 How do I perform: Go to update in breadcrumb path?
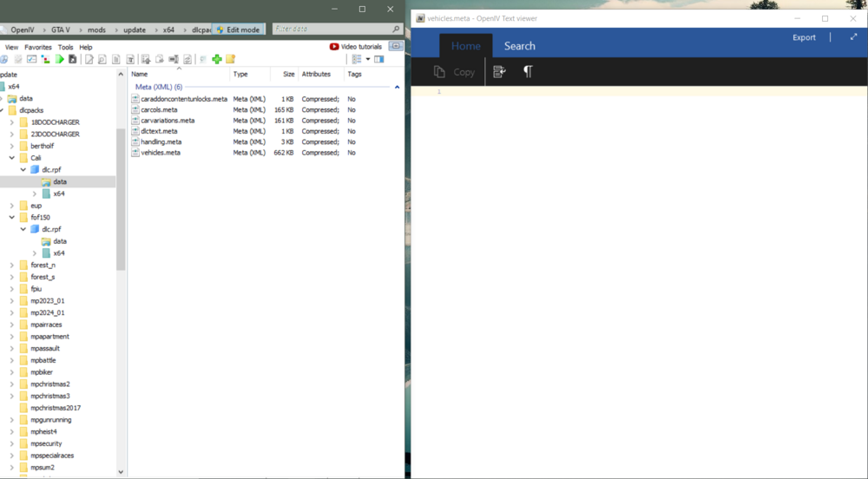pyautogui.click(x=135, y=30)
